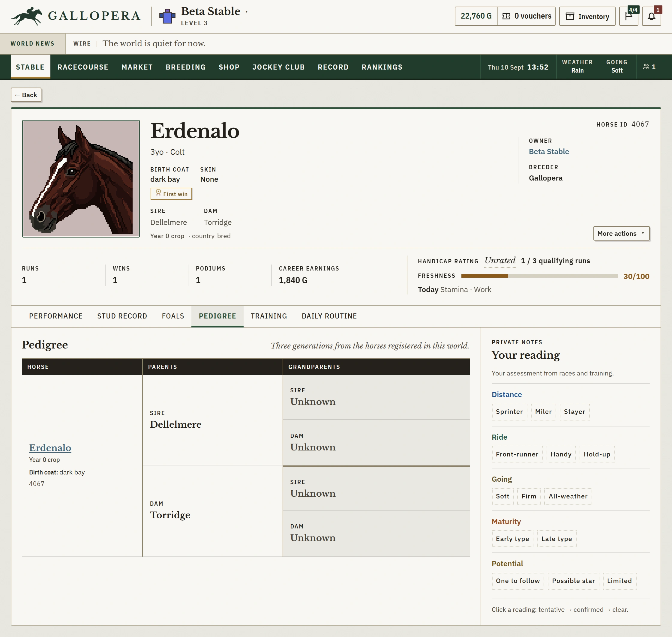Viewport: 672px width, 637px height.
Task: Open the notifications bell
Action: (651, 16)
